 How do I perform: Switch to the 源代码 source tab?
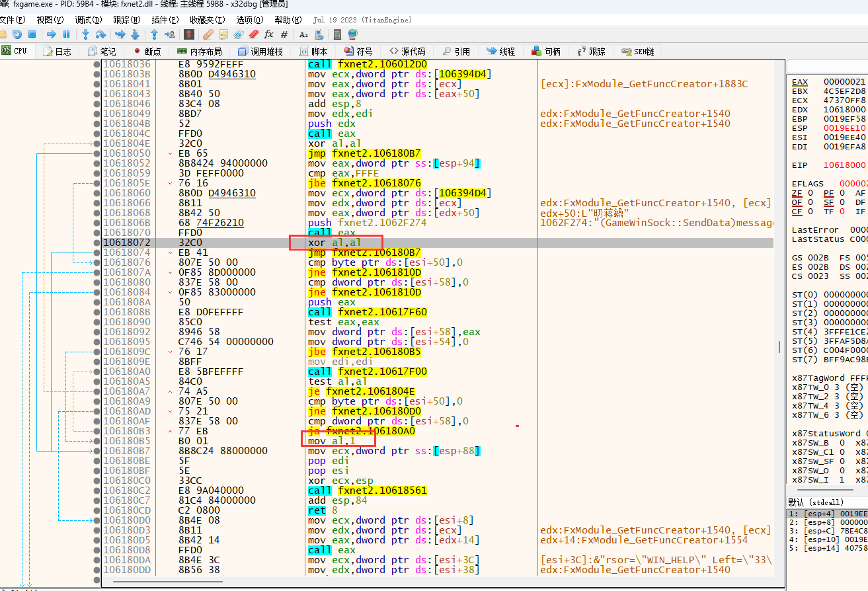[x=407, y=51]
